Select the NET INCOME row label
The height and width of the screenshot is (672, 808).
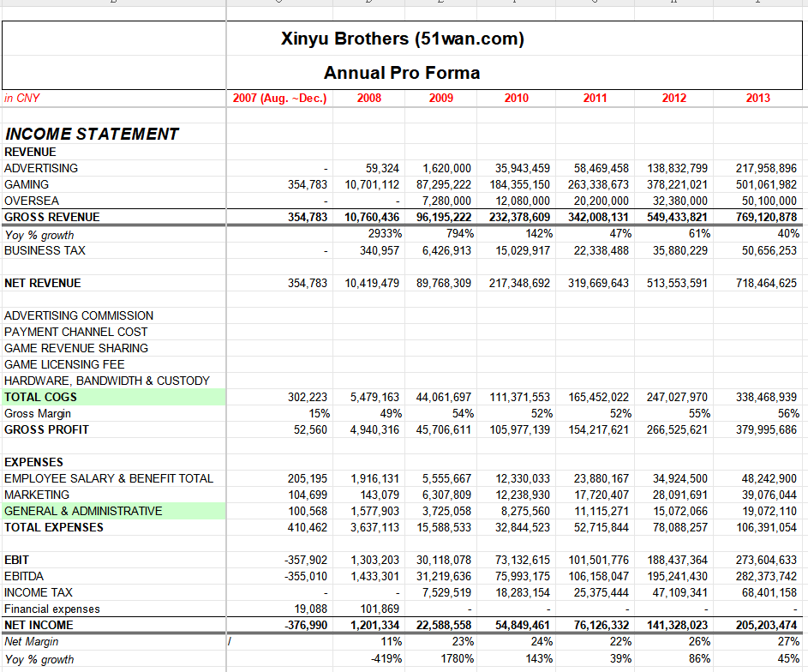[x=39, y=625]
